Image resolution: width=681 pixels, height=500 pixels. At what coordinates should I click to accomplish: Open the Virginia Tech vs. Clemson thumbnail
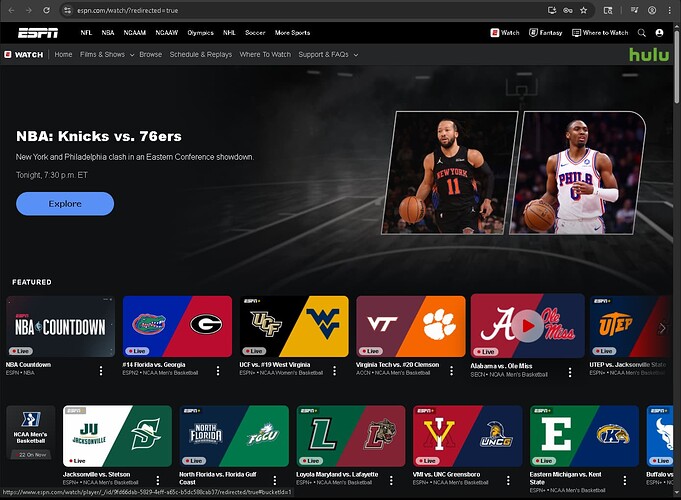[x=410, y=326]
